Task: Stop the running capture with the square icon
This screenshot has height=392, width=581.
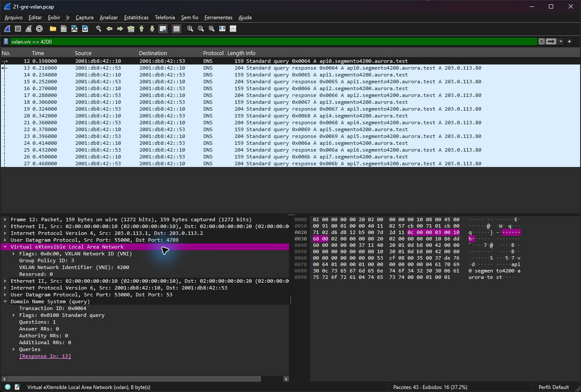Action: coord(18,29)
